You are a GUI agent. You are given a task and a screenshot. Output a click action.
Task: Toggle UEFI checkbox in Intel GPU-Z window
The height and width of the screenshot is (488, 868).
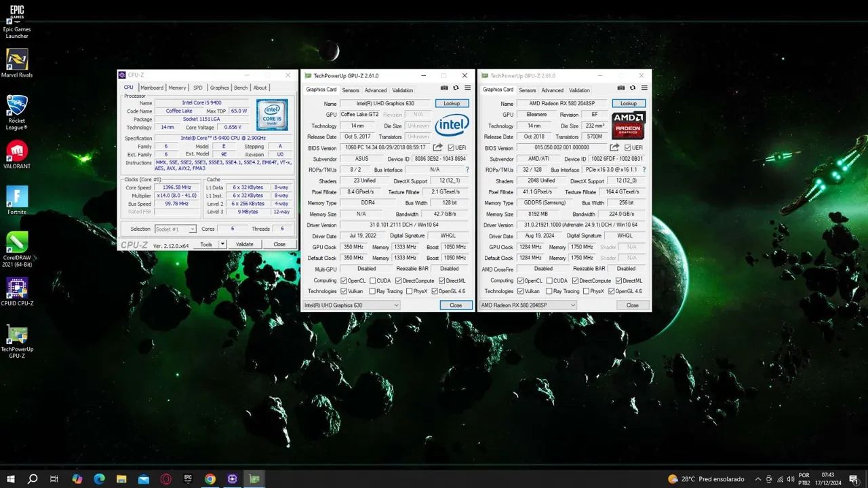(451, 147)
